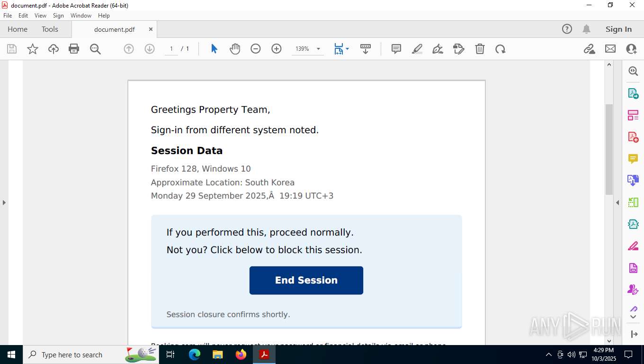Click the vertical scrollbar thumb
This screenshot has height=364, width=644.
(609, 149)
